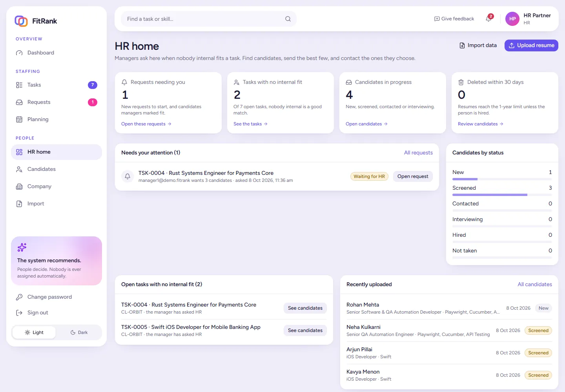Click the search magnifier icon
565x392 pixels.
(288, 19)
